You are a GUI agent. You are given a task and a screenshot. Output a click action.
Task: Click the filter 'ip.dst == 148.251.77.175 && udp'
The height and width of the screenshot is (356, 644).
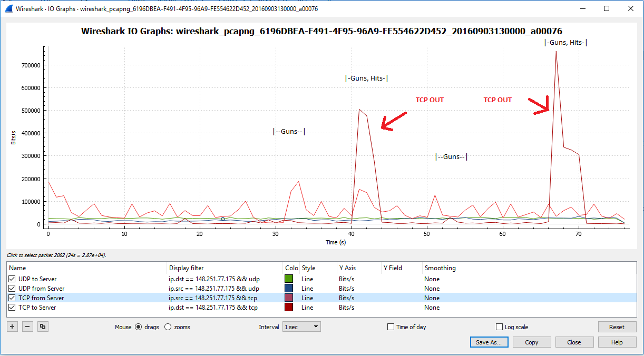(x=214, y=279)
